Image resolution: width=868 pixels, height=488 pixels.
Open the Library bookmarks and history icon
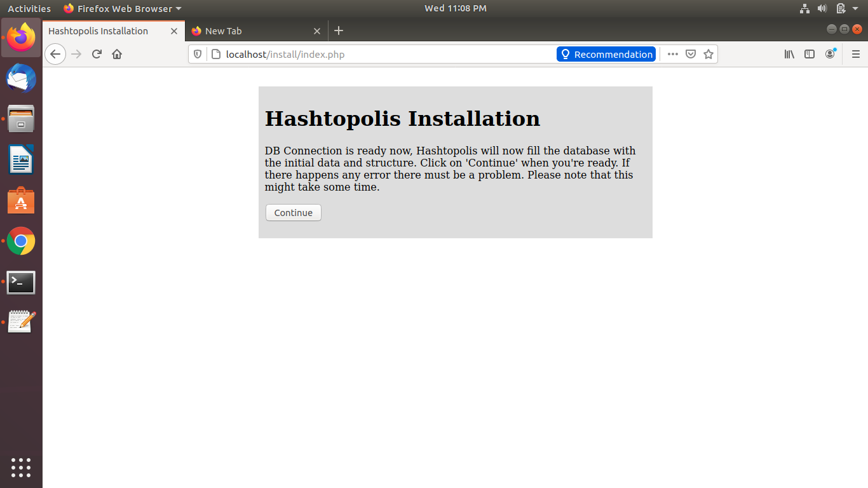[789, 54]
